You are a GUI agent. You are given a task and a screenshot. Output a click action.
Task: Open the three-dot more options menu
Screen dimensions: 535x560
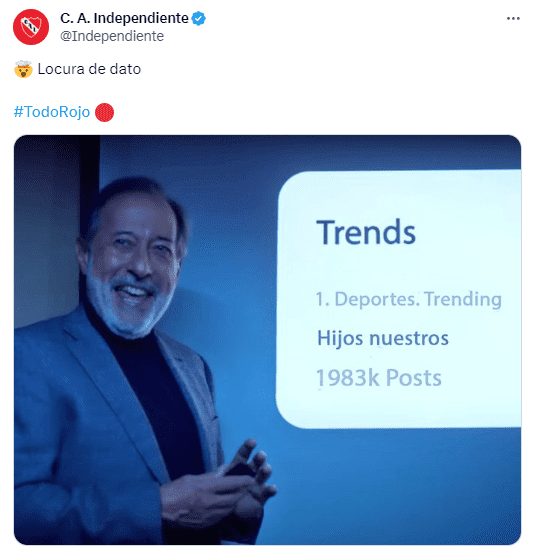(x=513, y=18)
